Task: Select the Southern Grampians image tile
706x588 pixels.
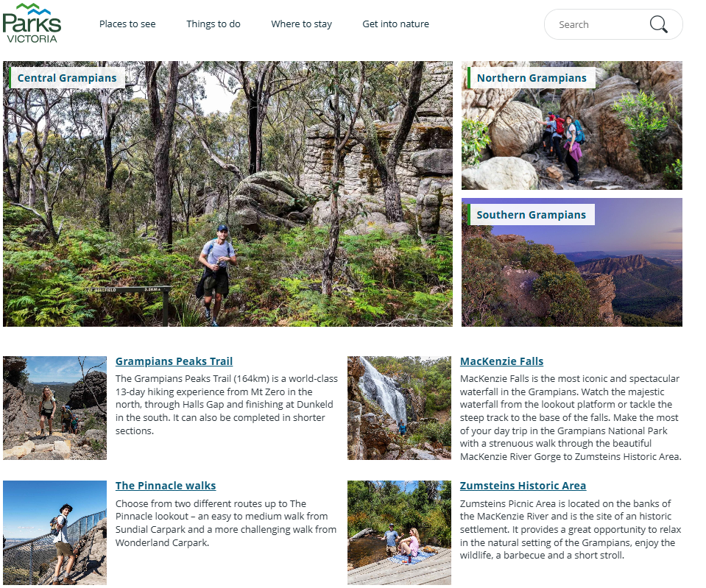Action: click(x=572, y=263)
